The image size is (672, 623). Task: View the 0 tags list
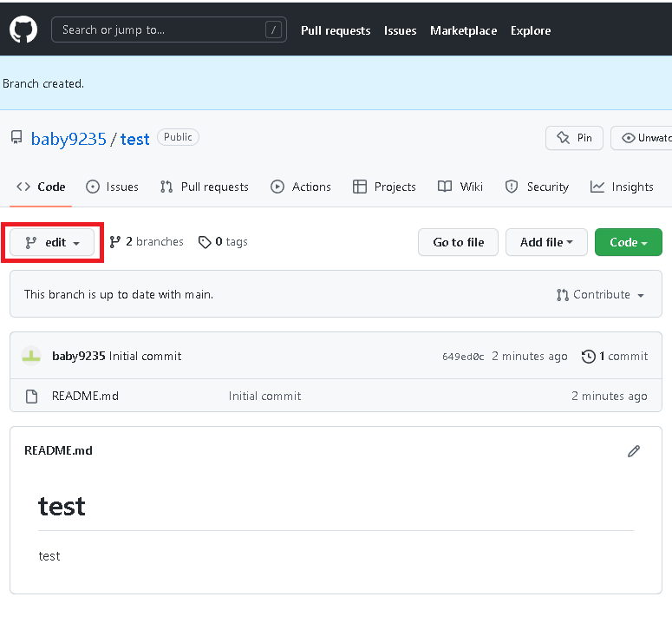[223, 242]
